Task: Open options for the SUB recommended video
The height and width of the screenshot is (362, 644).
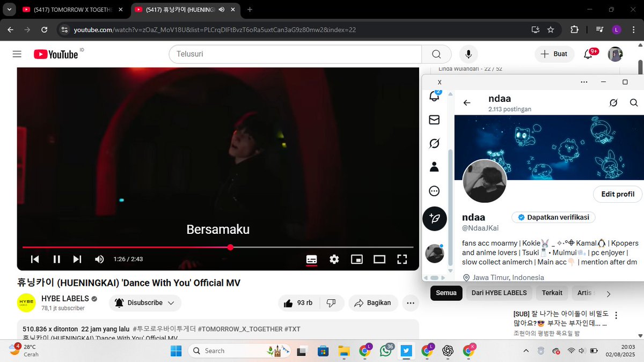Action: click(616, 315)
